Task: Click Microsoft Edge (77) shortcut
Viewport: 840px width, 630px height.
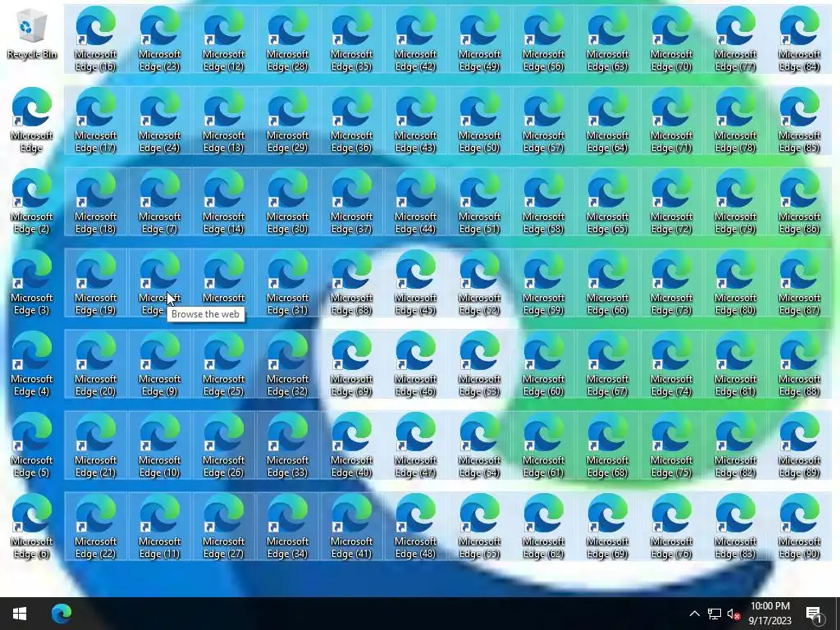Action: click(736, 39)
